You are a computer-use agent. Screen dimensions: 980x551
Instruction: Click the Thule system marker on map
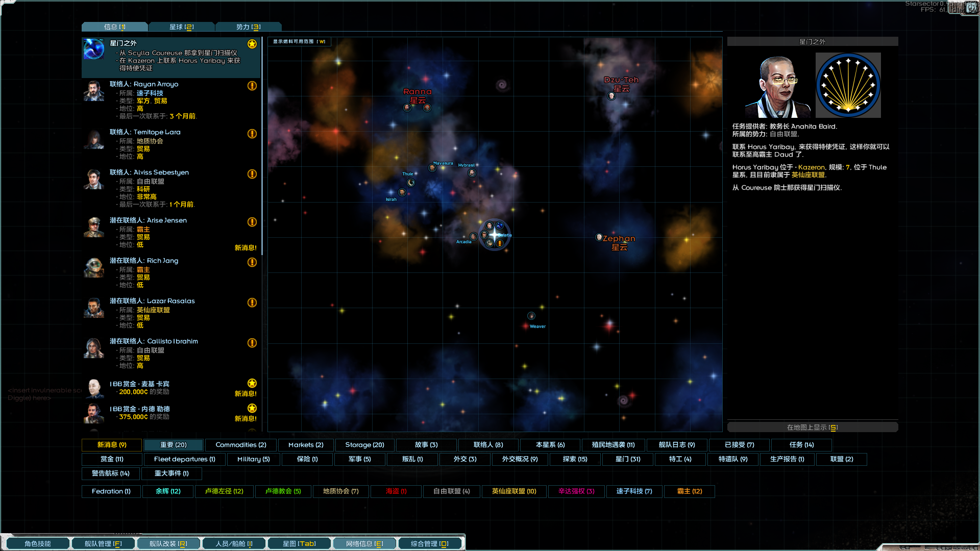click(411, 183)
